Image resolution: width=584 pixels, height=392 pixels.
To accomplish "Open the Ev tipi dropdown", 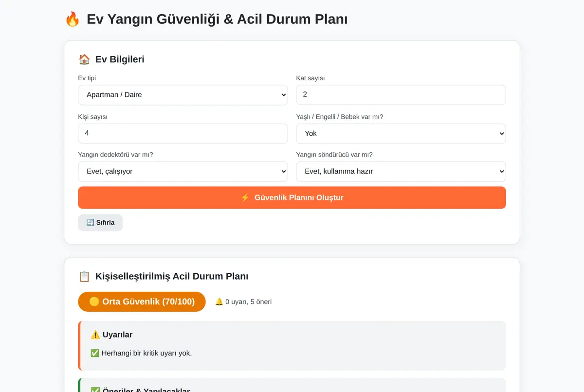I will 182,95.
